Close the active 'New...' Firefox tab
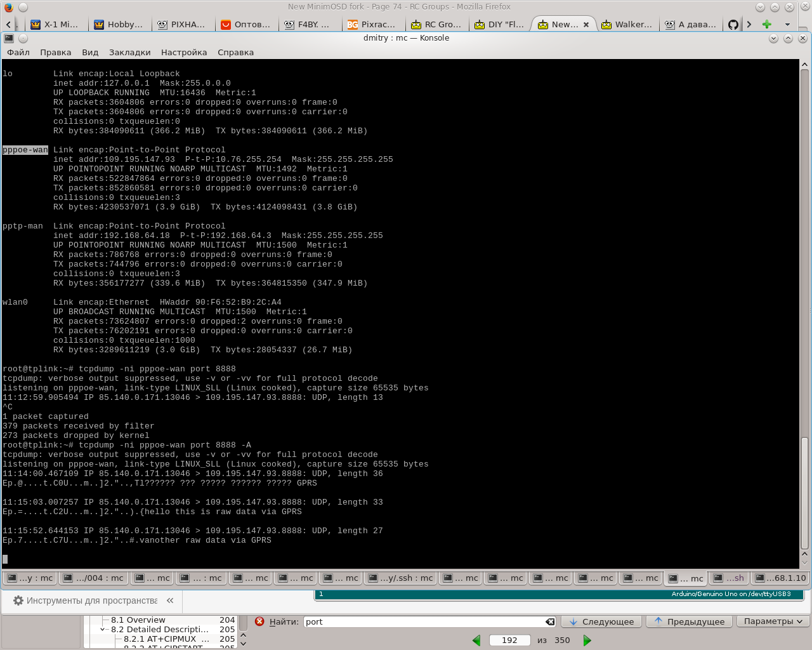The width and height of the screenshot is (812, 650). pos(586,25)
